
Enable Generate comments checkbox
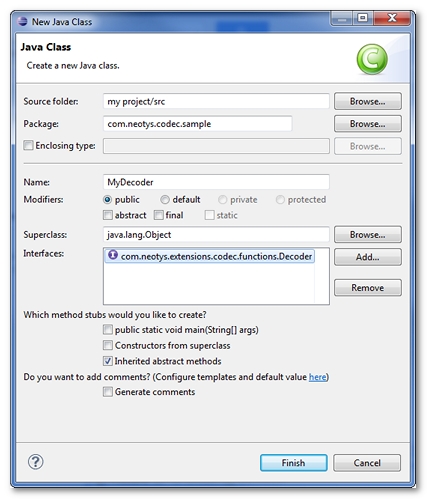coord(108,392)
